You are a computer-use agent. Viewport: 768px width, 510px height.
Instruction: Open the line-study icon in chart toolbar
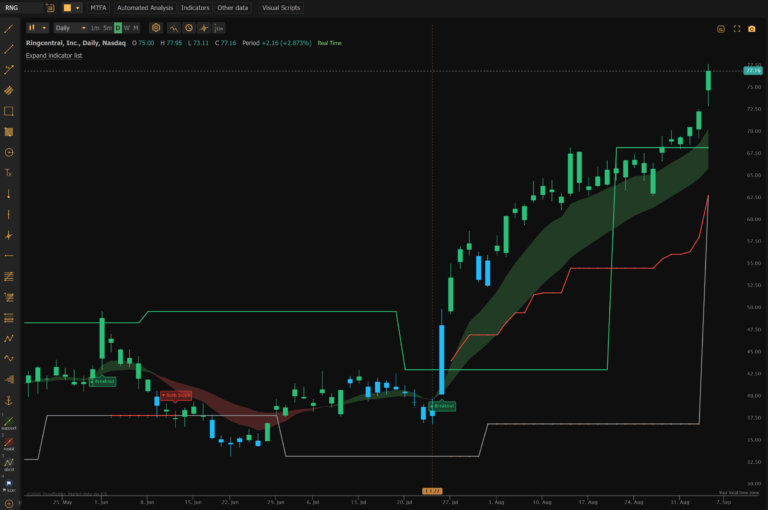173,28
